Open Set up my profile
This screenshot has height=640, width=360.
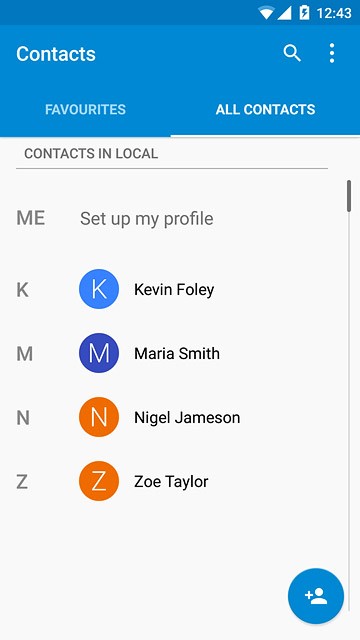click(x=147, y=218)
